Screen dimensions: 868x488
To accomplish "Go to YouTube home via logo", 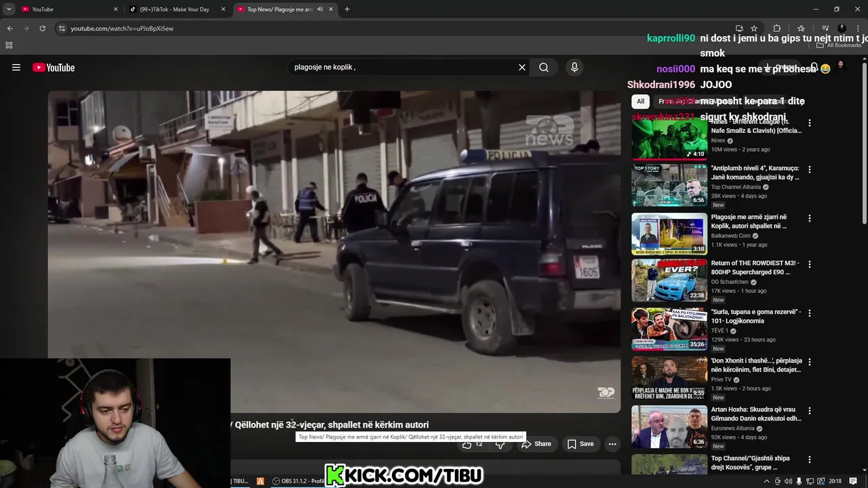I will [54, 67].
